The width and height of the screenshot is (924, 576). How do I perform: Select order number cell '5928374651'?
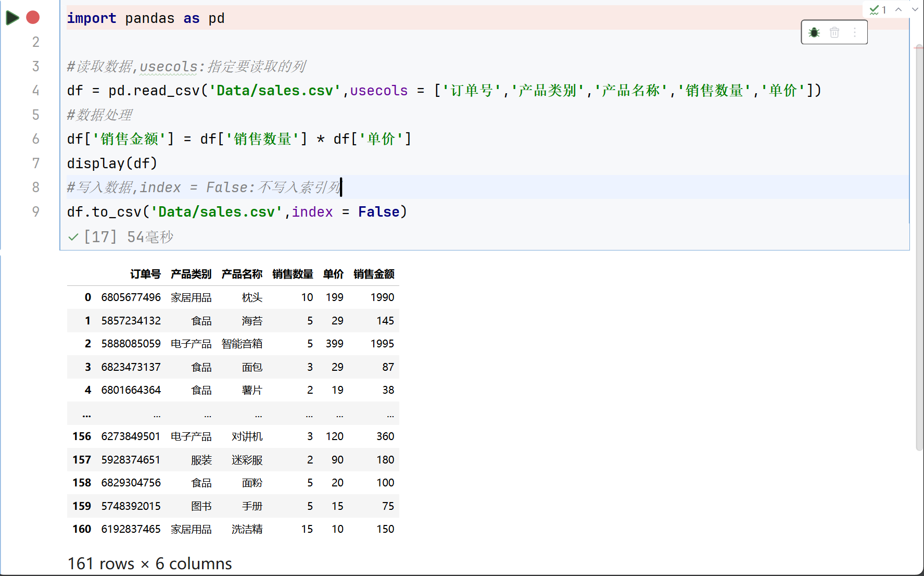(131, 460)
